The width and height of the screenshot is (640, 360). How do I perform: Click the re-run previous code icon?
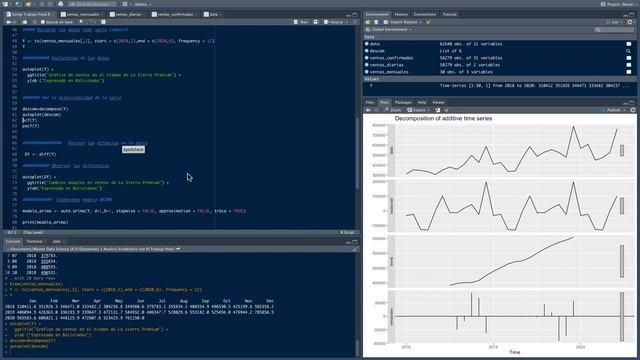pos(316,22)
